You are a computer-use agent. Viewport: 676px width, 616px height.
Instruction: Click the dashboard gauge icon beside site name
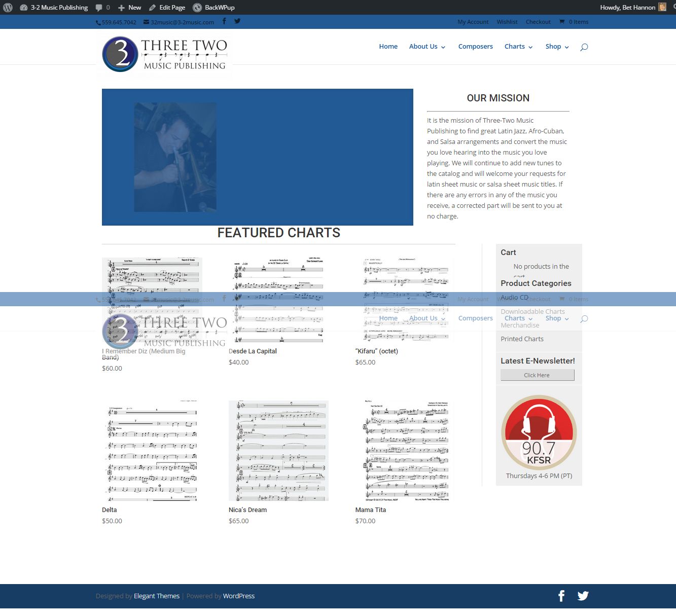coord(23,8)
